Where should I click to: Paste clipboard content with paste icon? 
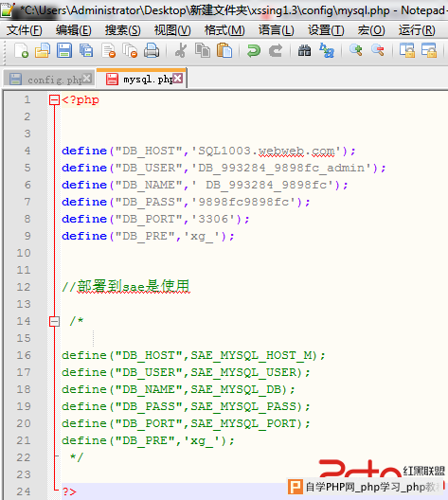(x=224, y=50)
